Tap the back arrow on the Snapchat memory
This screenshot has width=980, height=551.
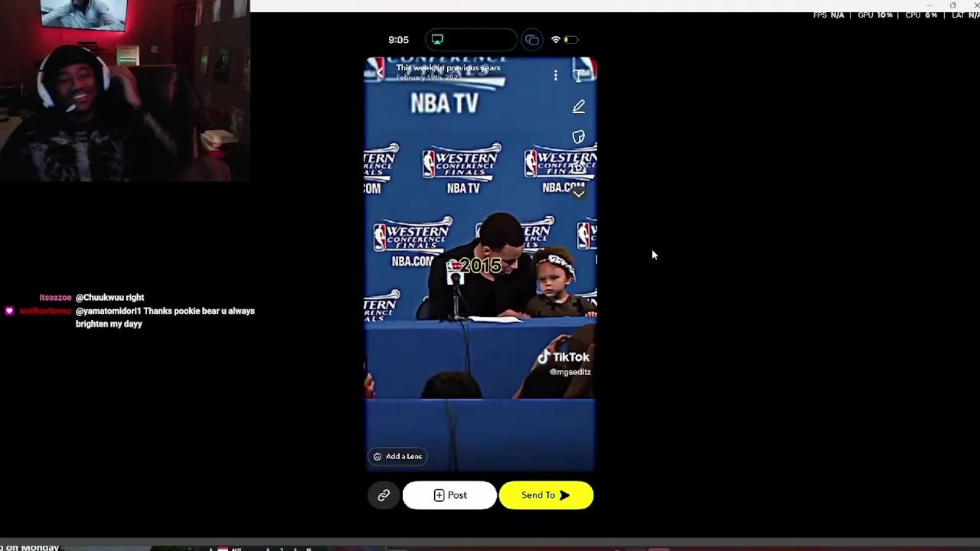(x=379, y=73)
